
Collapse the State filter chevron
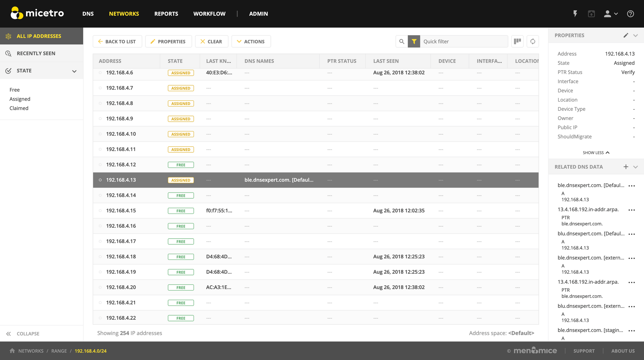pos(74,71)
